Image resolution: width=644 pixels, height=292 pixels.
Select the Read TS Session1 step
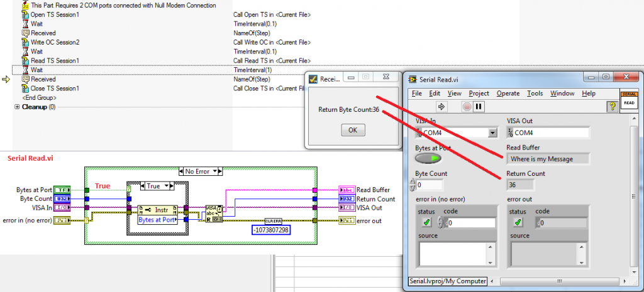coord(55,61)
